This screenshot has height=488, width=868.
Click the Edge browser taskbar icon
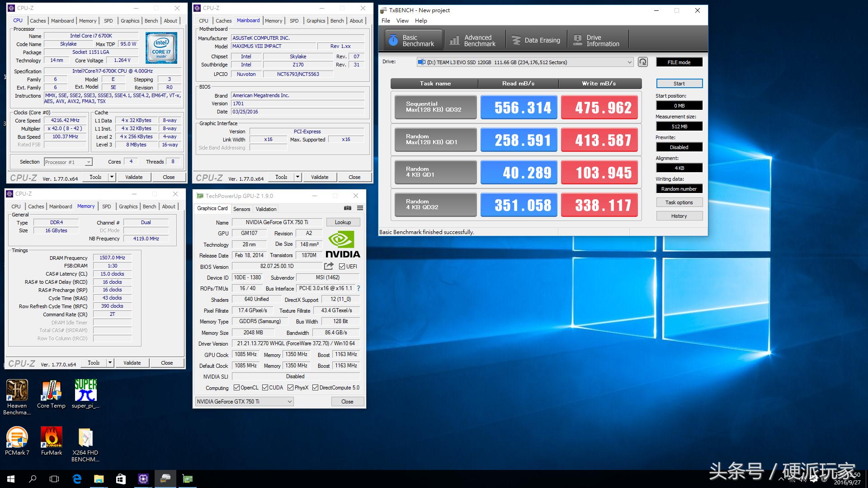[x=77, y=479]
